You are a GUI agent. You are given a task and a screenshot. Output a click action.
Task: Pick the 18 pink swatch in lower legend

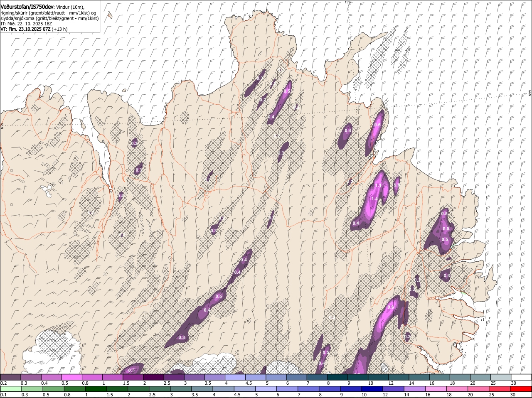pos(456,389)
